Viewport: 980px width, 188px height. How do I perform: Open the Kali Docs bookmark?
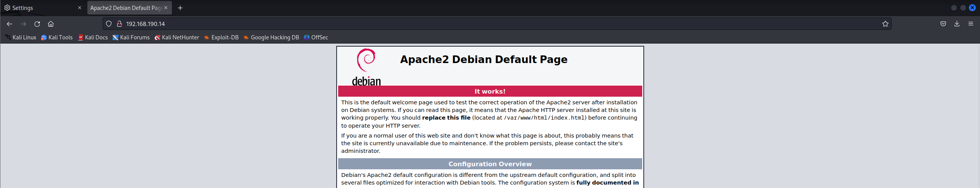point(93,37)
